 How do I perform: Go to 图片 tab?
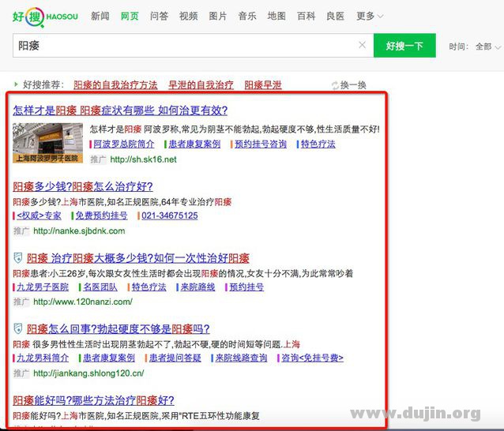click(218, 16)
